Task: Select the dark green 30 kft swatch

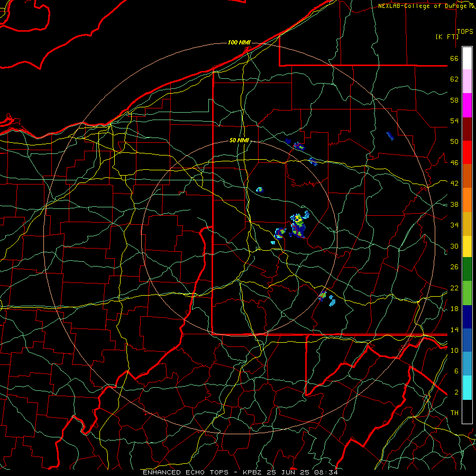Action: coord(467,269)
